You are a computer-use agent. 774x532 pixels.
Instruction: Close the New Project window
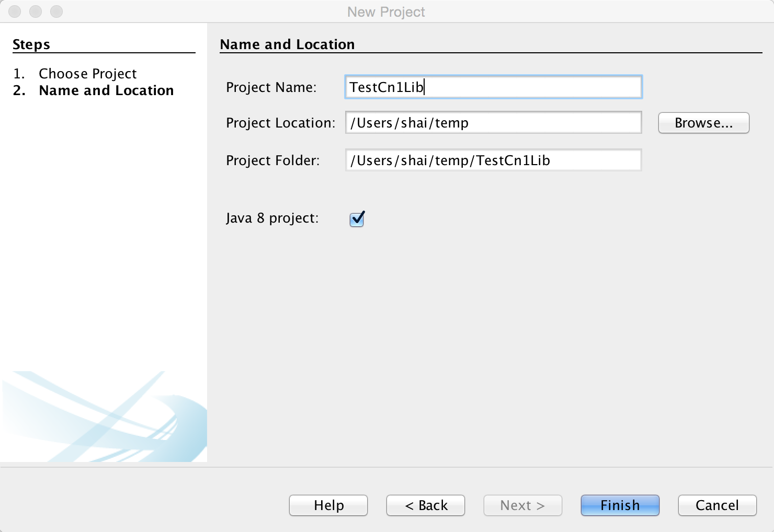click(x=15, y=11)
